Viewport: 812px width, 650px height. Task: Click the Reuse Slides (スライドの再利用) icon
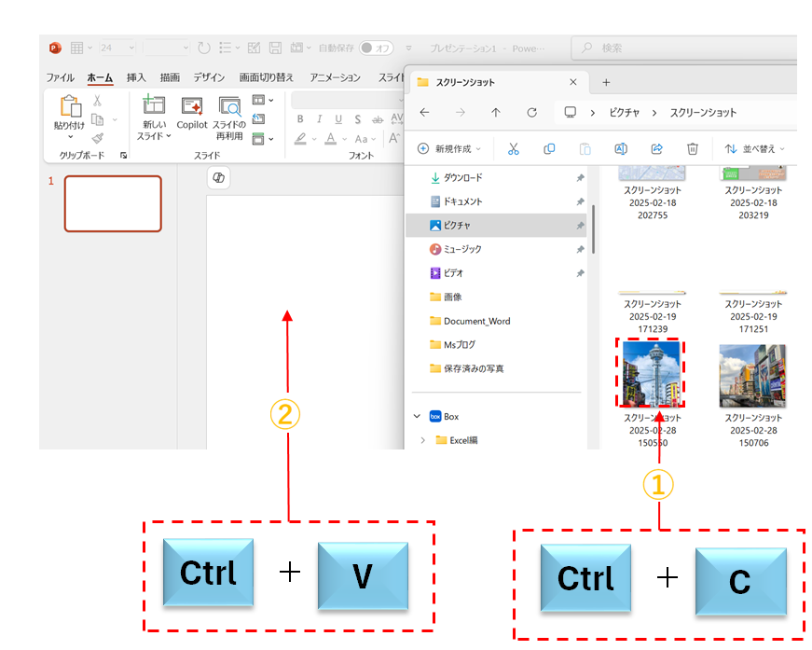[229, 116]
